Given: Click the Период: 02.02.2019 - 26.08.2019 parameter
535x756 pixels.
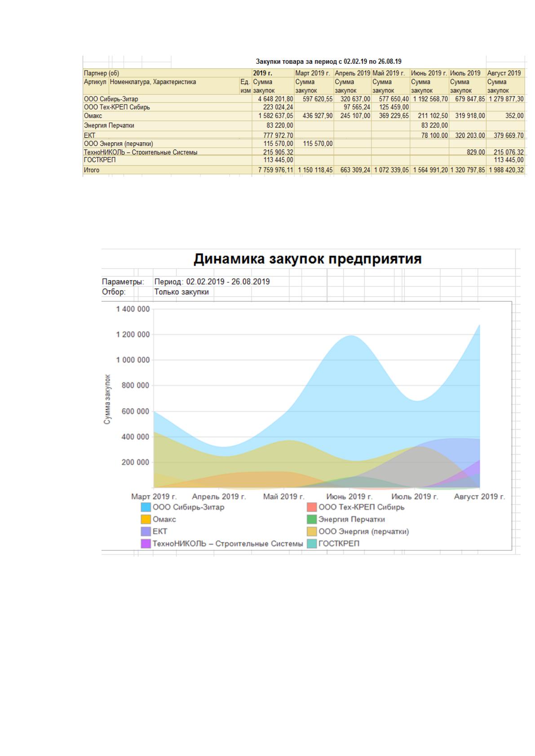Looking at the screenshot, I should 212,282.
